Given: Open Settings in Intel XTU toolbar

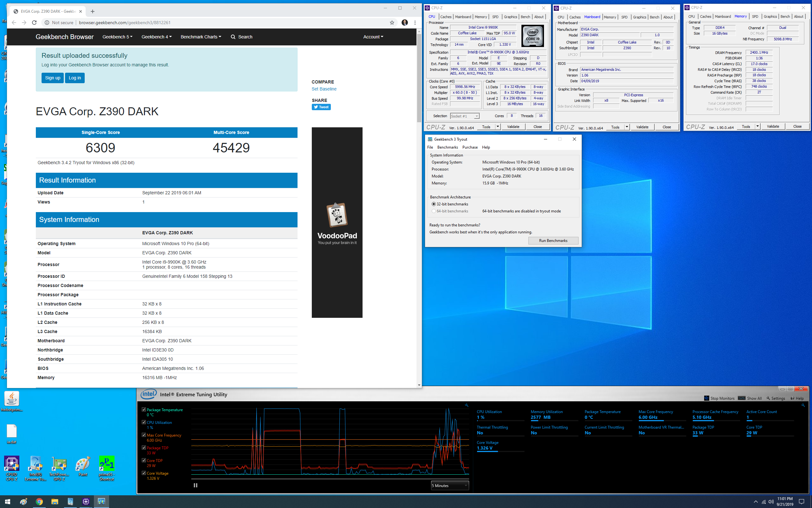Looking at the screenshot, I should pos(776,398).
